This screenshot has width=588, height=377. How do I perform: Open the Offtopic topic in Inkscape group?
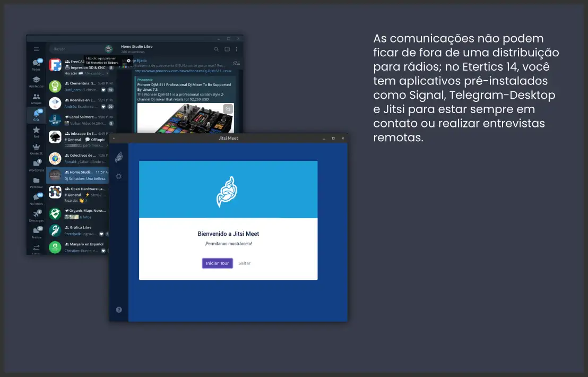(95, 140)
